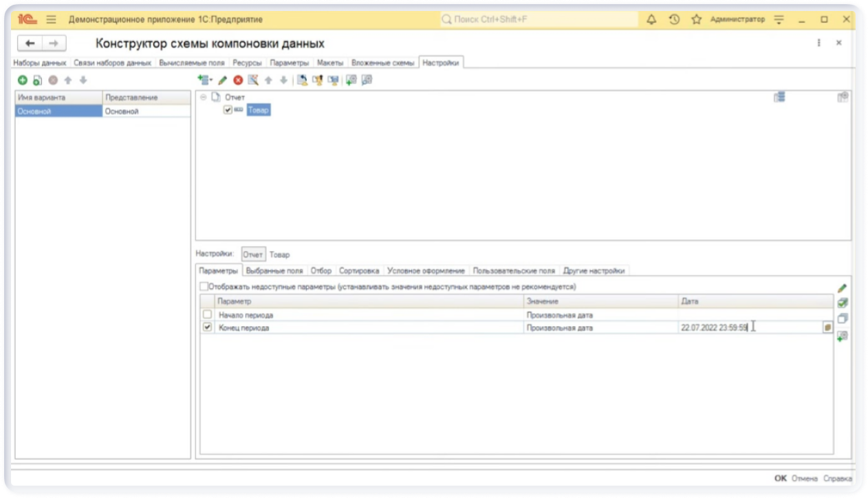
Task: Open the add structure element dropdown
Action: tap(205, 80)
